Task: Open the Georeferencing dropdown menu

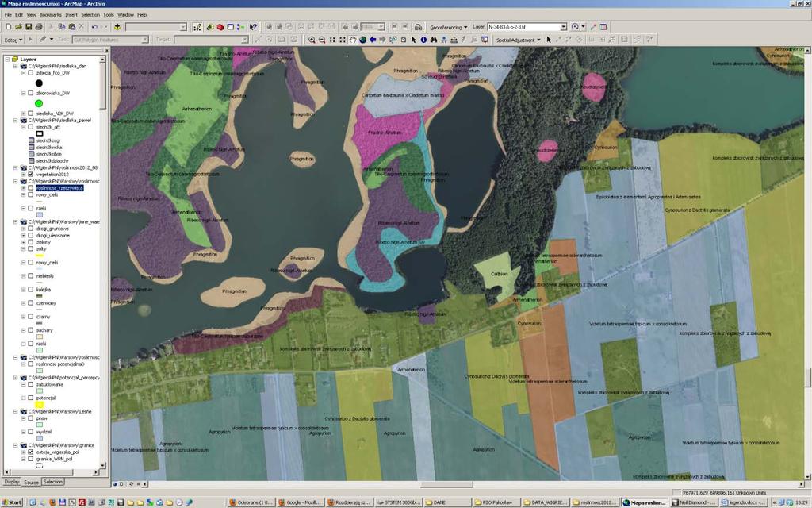Action: [449, 27]
